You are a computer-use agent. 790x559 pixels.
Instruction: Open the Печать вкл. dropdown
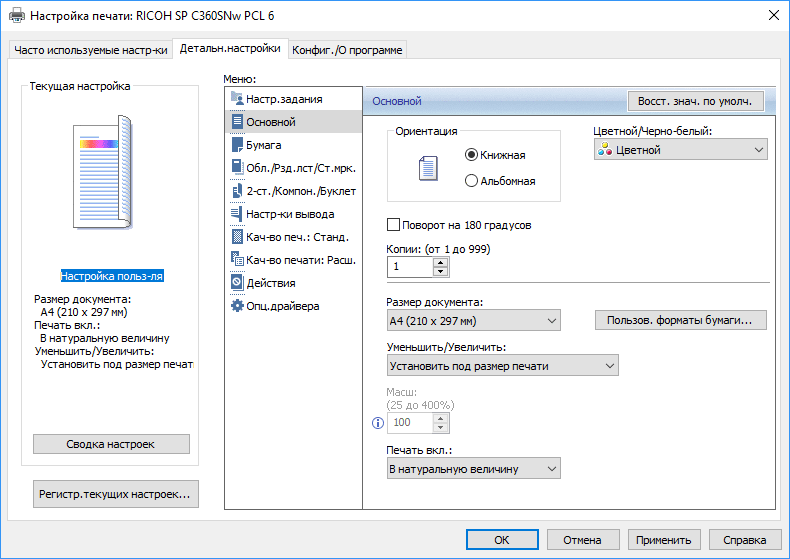pyautogui.click(x=473, y=468)
